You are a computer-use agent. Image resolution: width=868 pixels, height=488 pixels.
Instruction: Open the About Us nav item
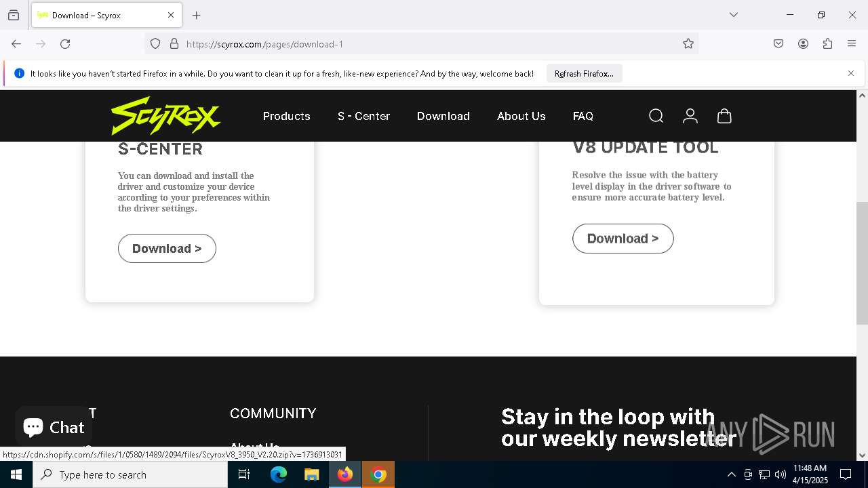(521, 116)
